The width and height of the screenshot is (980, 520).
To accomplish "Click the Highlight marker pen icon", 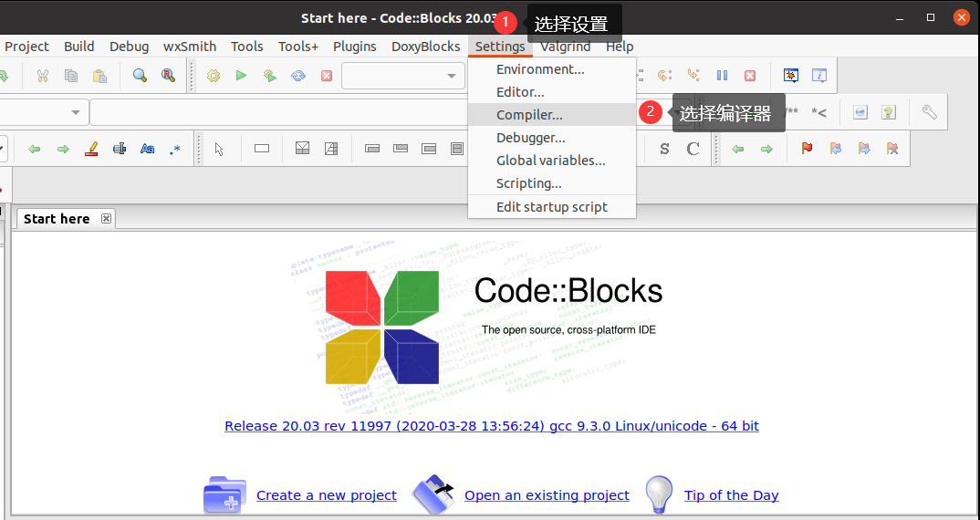I will [x=91, y=149].
